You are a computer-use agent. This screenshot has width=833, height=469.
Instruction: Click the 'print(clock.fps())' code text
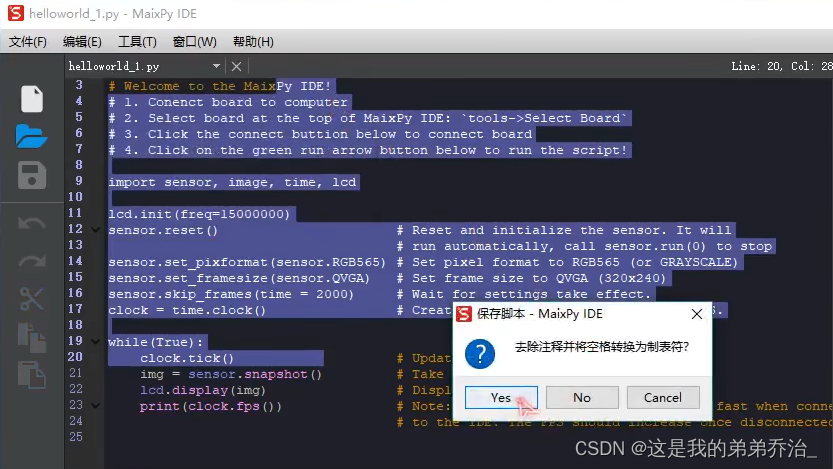point(211,406)
